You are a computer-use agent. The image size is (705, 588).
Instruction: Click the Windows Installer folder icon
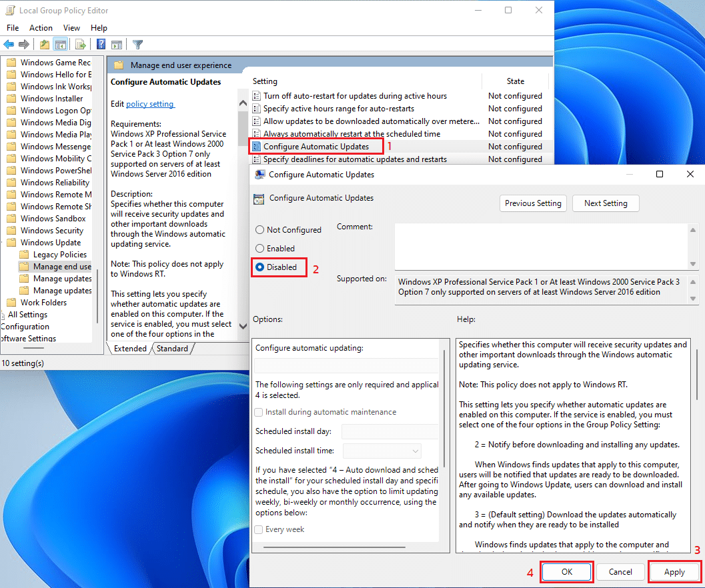tap(12, 99)
